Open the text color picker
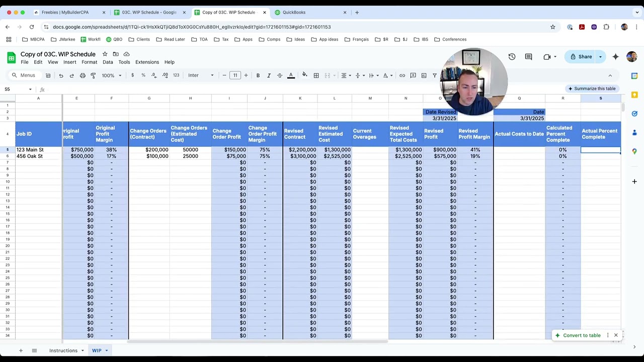The width and height of the screenshot is (644, 362). (291, 75)
